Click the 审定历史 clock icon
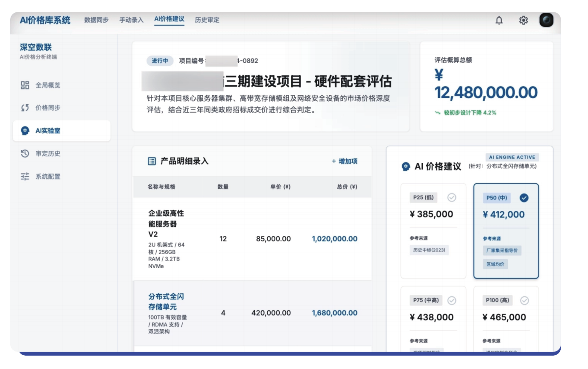Image resolution: width=588 pixels, height=369 pixels. (x=26, y=154)
